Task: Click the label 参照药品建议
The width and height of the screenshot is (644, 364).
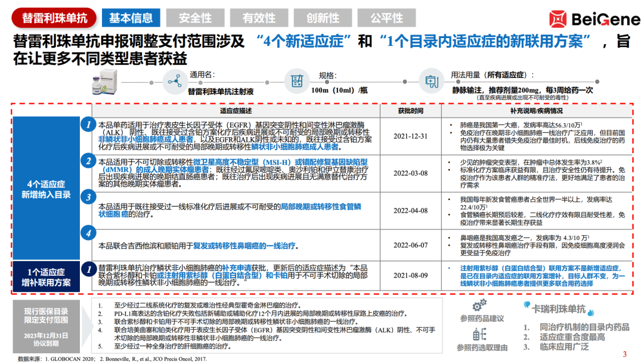Action: (x=482, y=318)
